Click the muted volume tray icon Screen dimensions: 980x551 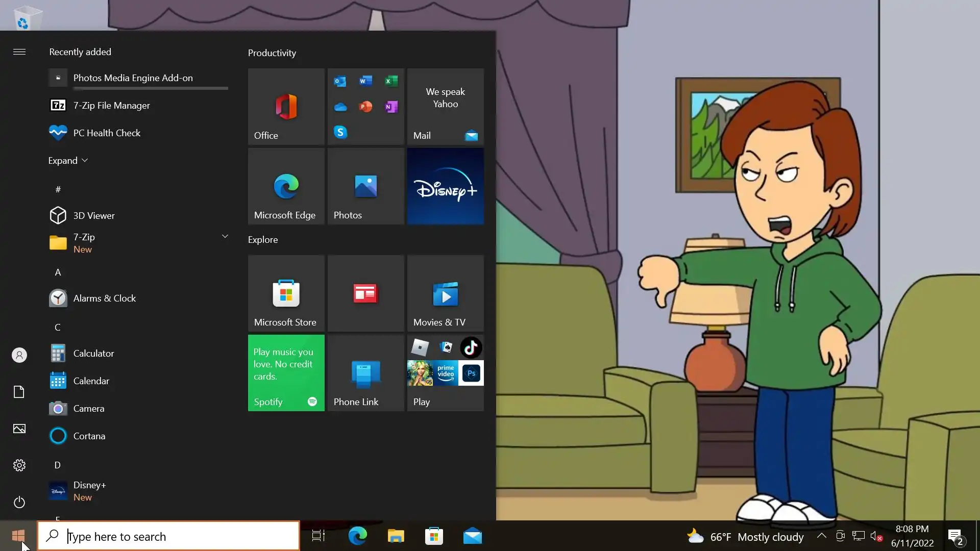point(876,536)
